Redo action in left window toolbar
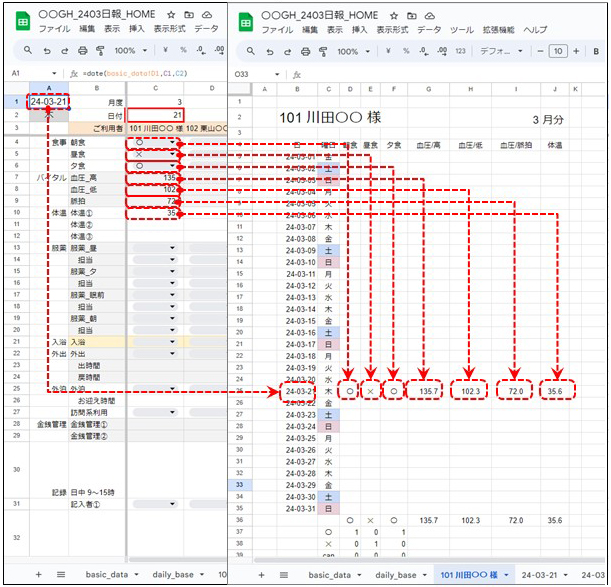 point(64,50)
